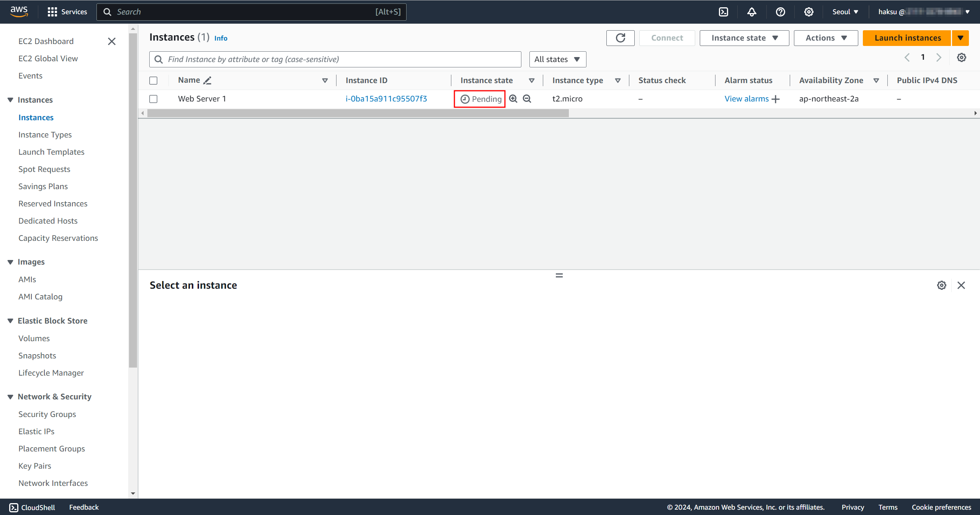Open the Actions dropdown
Screen dimensions: 980x515
(825, 38)
